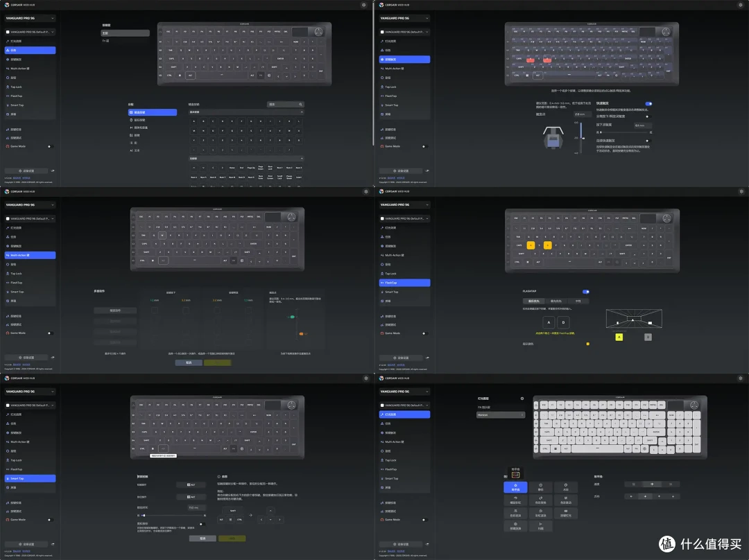Select the red-highlighted D key on the actuation keyboard

(x=547, y=60)
